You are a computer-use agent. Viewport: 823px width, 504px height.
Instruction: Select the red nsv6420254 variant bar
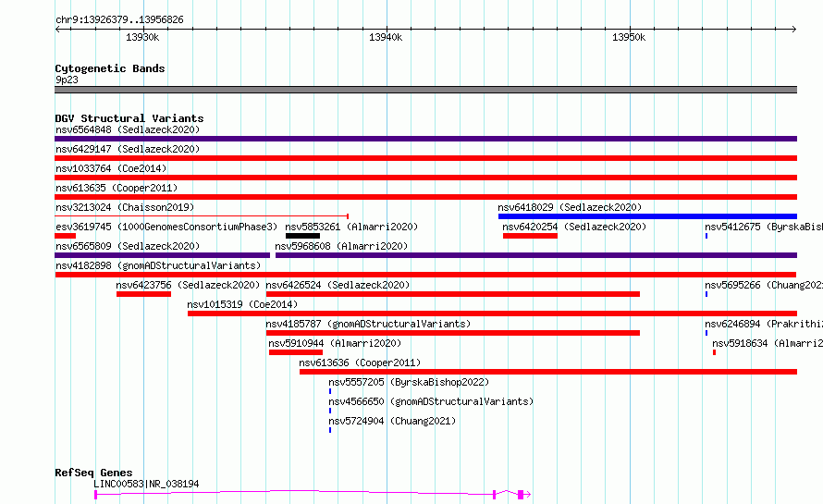530,236
